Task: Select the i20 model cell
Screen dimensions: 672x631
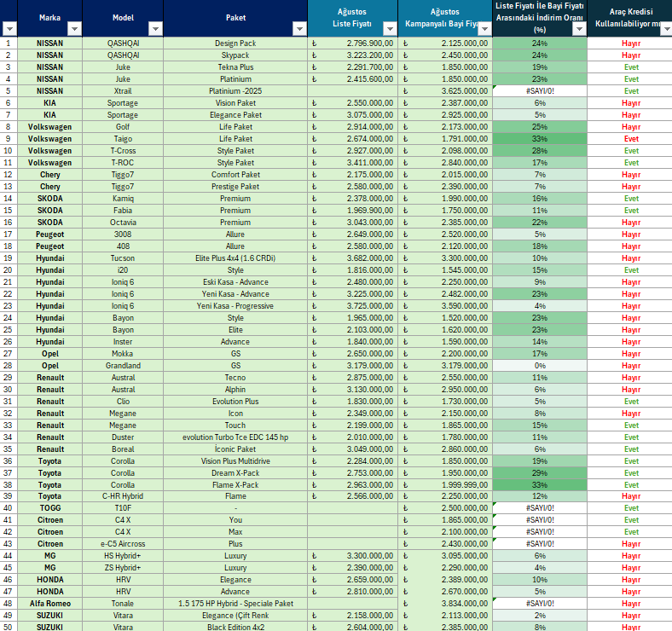Action: [123, 270]
